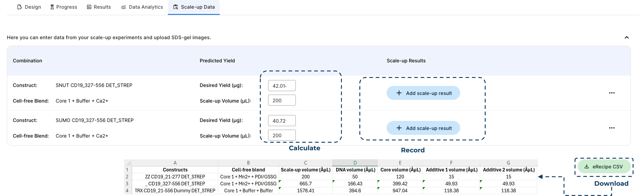Add scale-up result for SUMO construct

[x=423, y=128]
